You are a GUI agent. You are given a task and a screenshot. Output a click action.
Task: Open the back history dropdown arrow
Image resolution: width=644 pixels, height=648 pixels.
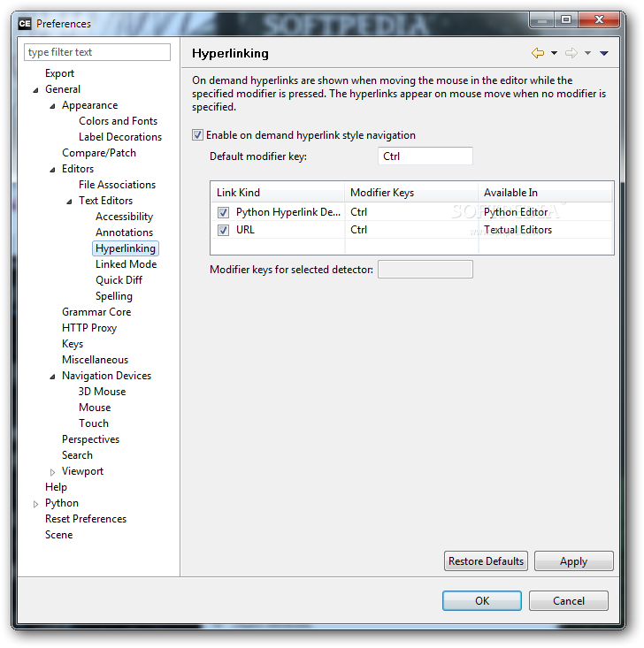[555, 53]
